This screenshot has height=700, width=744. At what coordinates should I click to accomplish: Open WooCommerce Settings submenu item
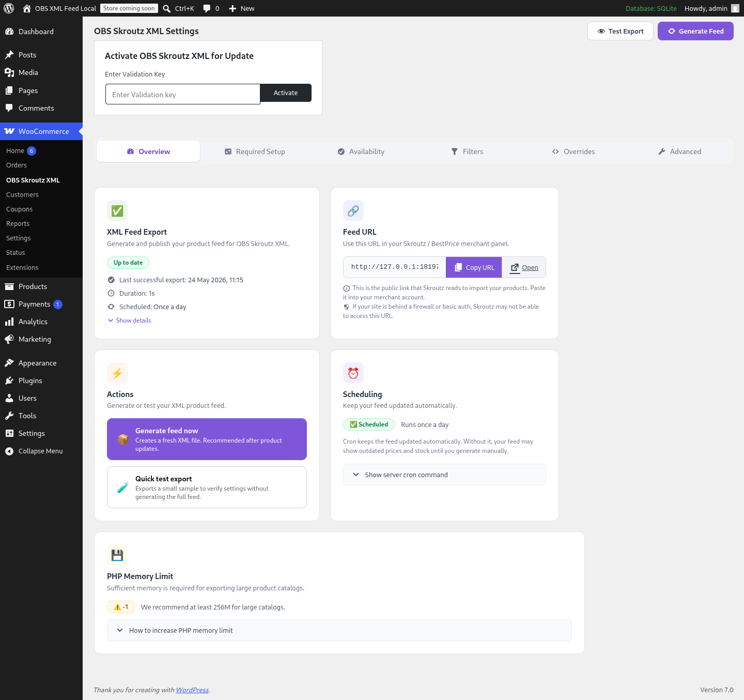(19, 238)
